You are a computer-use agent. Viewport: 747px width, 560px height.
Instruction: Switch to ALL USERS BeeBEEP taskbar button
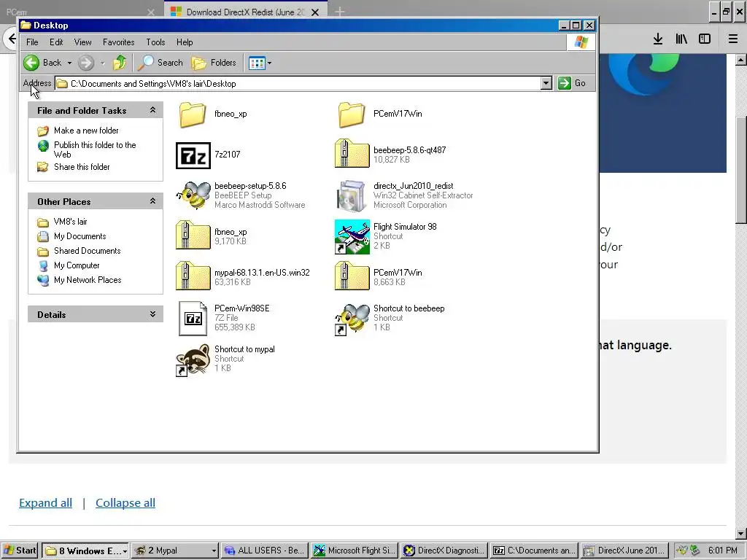pos(264,551)
